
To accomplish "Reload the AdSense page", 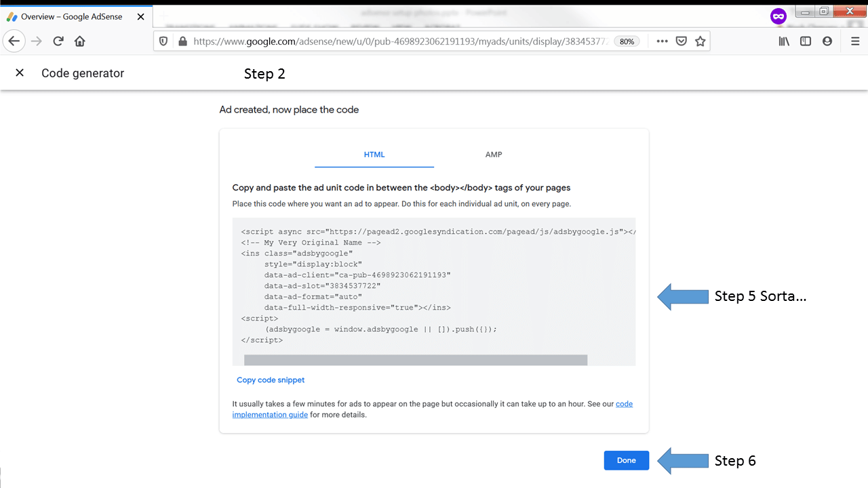I will point(58,41).
